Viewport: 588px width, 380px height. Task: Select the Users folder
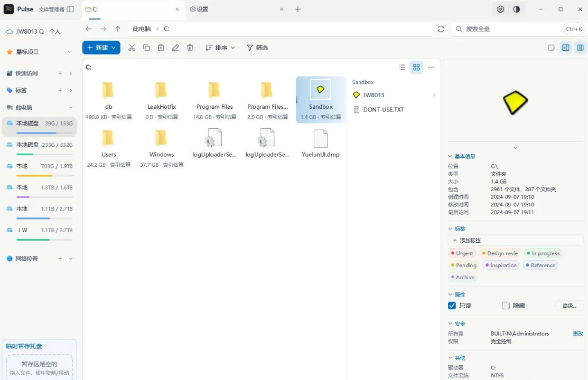(x=108, y=148)
